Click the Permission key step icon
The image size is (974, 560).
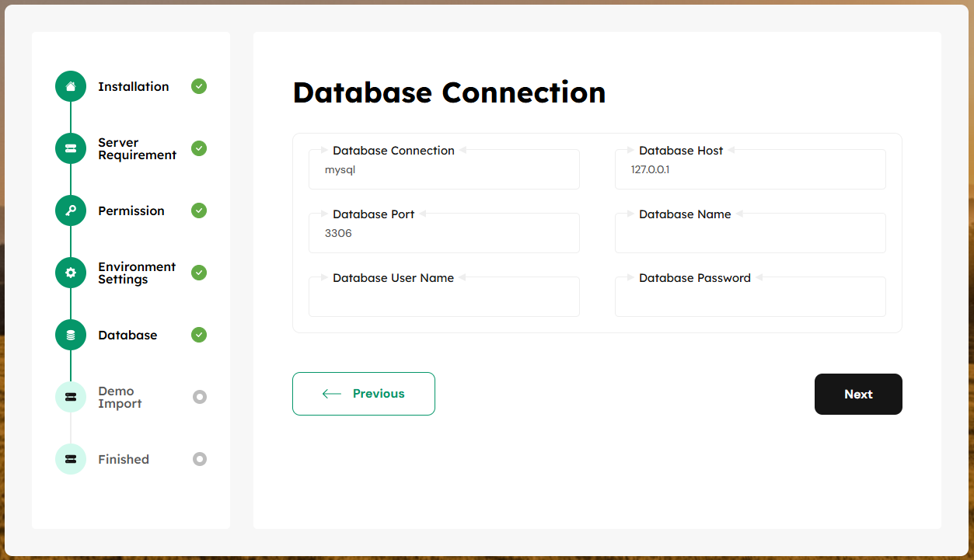point(71,210)
